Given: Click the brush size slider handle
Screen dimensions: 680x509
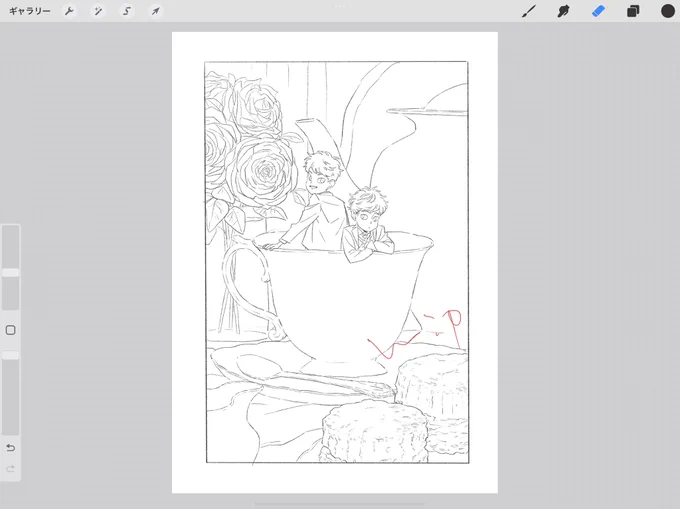Looking at the screenshot, I should [x=10, y=273].
